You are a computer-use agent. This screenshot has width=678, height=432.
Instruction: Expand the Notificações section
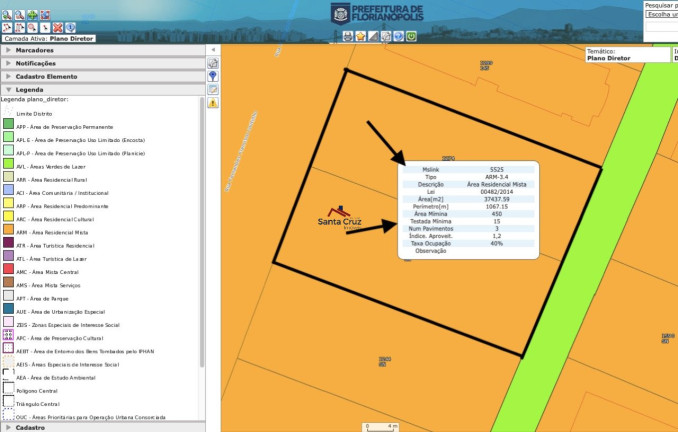point(102,63)
